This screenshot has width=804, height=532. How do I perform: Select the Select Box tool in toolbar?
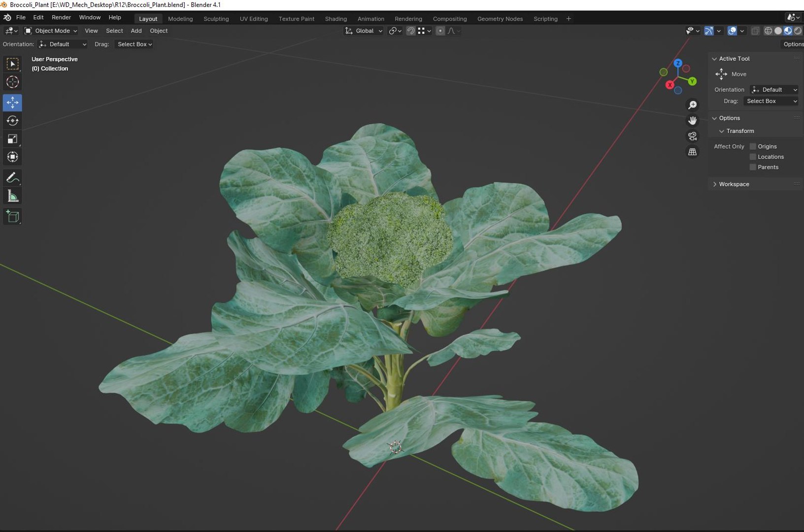[x=12, y=64]
